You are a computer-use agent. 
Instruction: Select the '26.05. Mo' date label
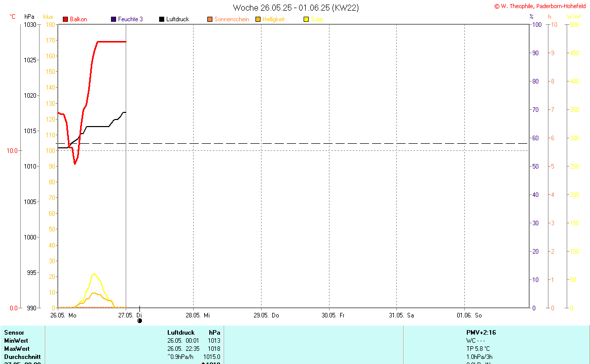coord(63,315)
